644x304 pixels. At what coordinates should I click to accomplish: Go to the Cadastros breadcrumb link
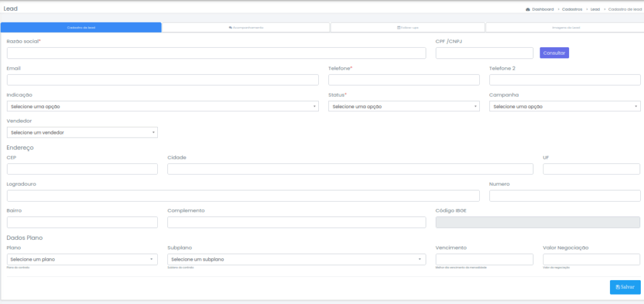(x=572, y=9)
